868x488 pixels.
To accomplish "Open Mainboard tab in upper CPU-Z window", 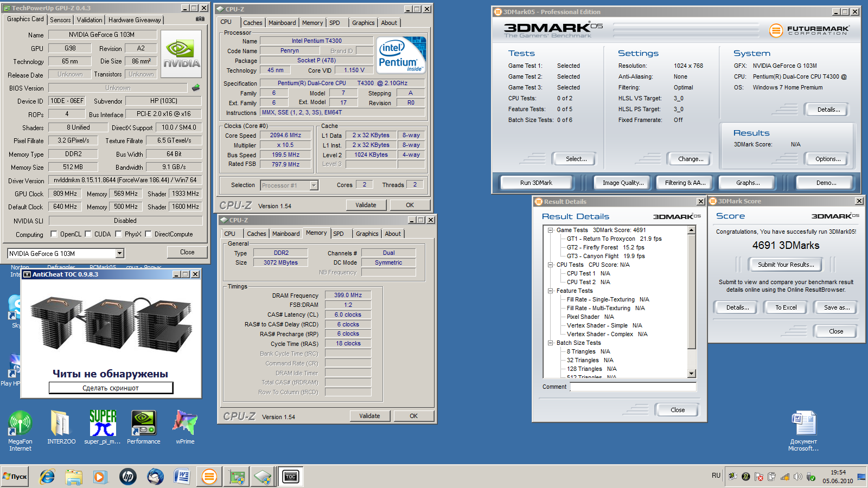I will point(282,23).
